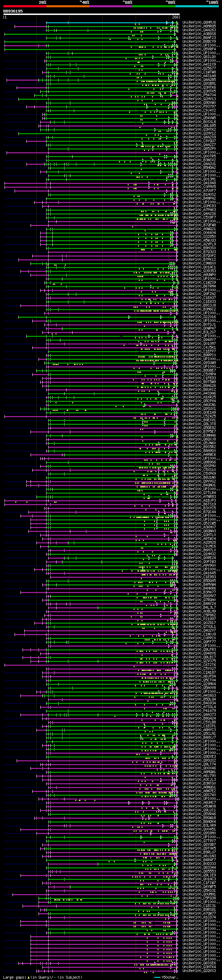Click the green ~80% identity legend bar
222x980 pixels.
coord(154,6)
